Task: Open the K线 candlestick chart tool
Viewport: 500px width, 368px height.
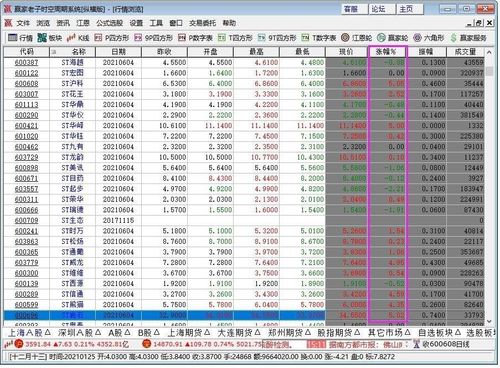Action: pyautogui.click(x=78, y=38)
